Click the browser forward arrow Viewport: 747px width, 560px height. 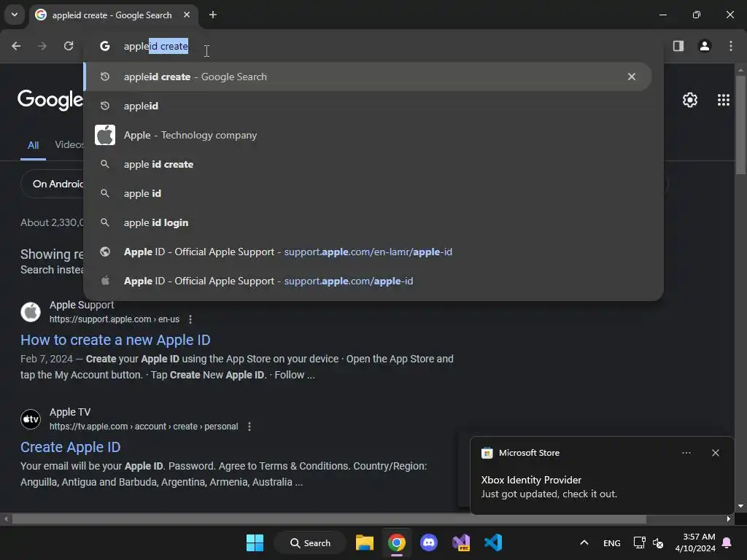42,46
